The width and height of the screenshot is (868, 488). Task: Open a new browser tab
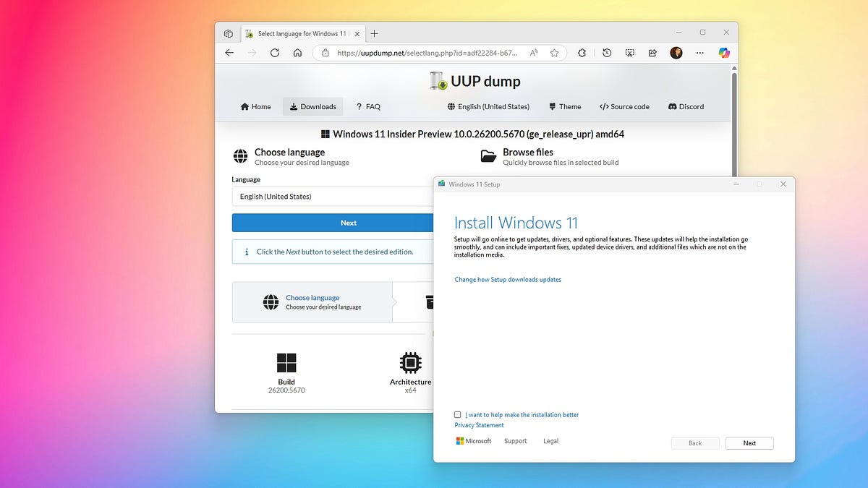(375, 34)
